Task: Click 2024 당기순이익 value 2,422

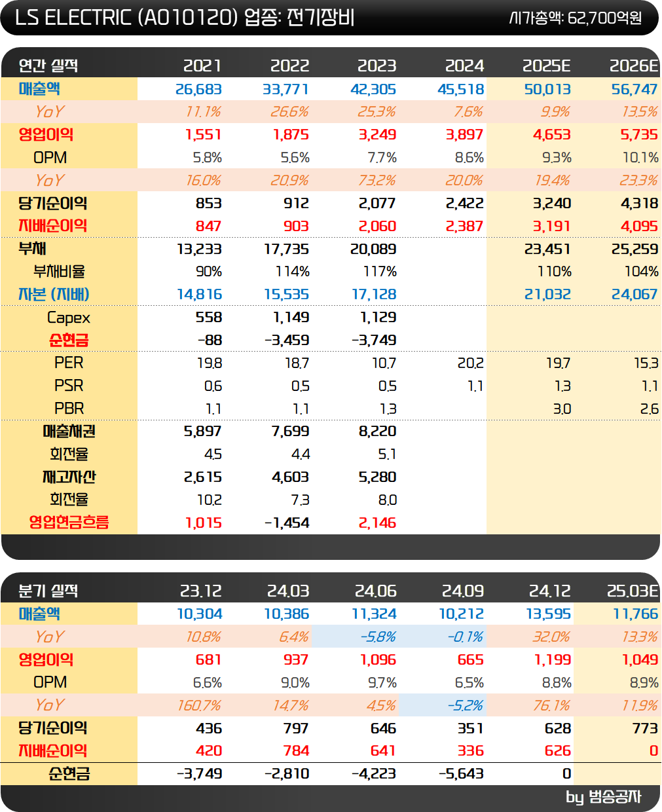Action: coord(464,204)
